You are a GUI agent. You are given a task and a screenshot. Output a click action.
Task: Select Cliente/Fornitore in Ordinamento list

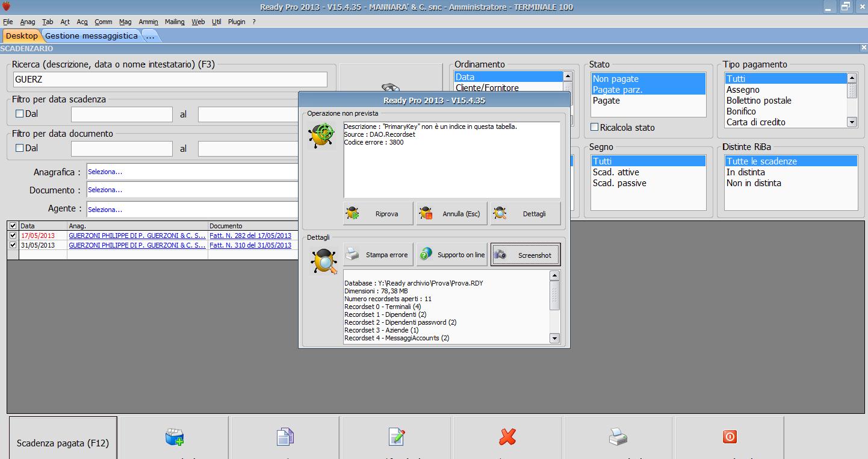pos(508,87)
